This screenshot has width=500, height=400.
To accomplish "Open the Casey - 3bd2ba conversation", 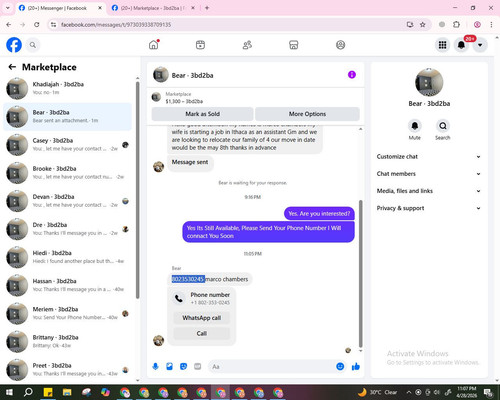I will (x=68, y=145).
